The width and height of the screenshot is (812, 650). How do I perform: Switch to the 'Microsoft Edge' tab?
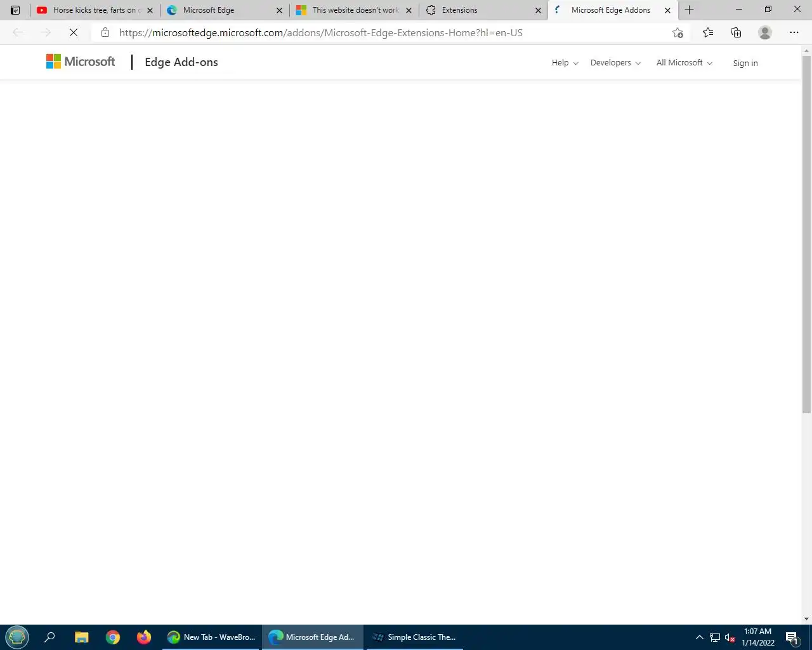(225, 10)
